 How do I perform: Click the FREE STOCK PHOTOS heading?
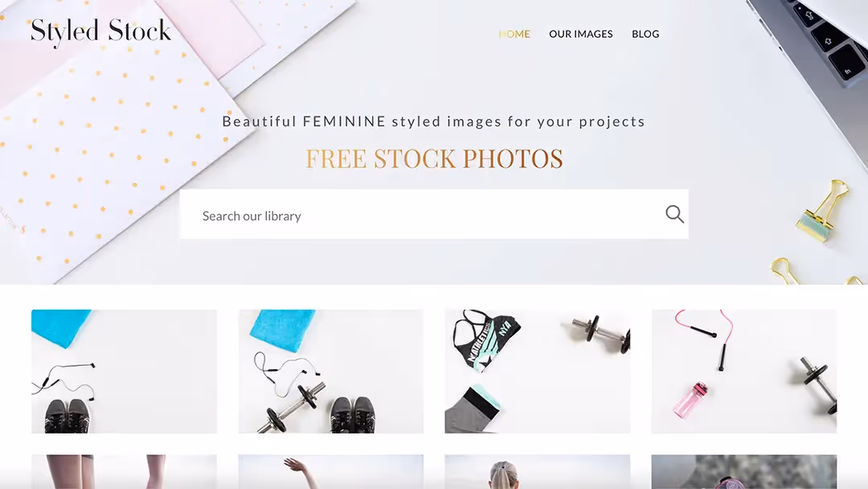[434, 158]
